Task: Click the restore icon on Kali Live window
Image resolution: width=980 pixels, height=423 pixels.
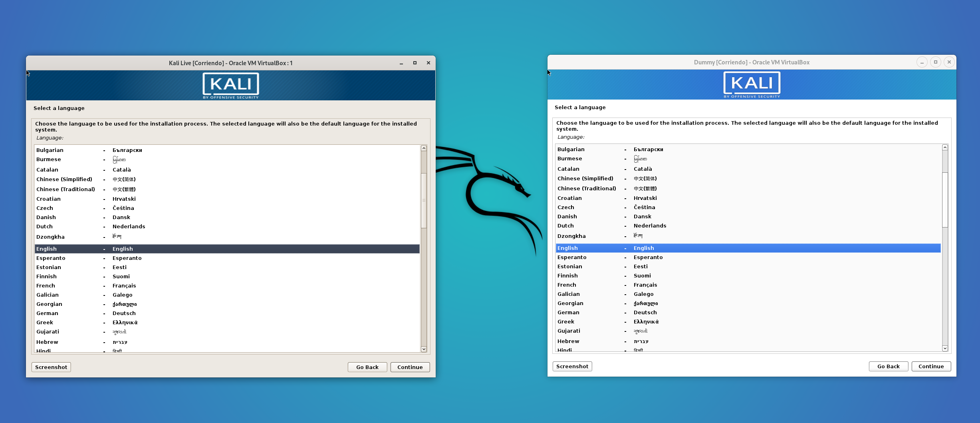Action: pyautogui.click(x=415, y=63)
